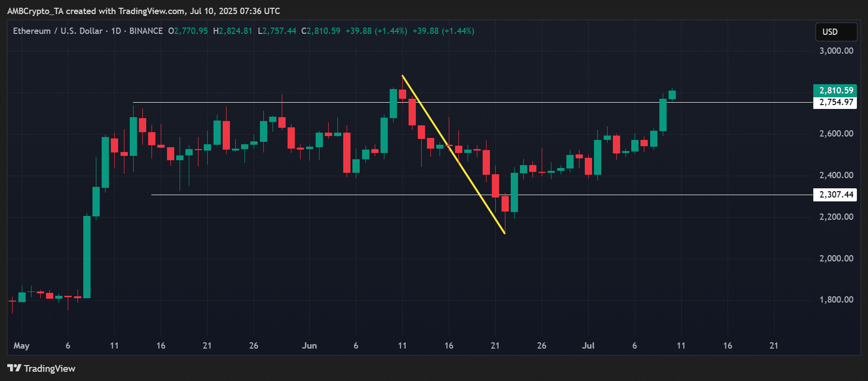
Task: Click the 2,000.00 price scale label
Action: pyautogui.click(x=836, y=259)
